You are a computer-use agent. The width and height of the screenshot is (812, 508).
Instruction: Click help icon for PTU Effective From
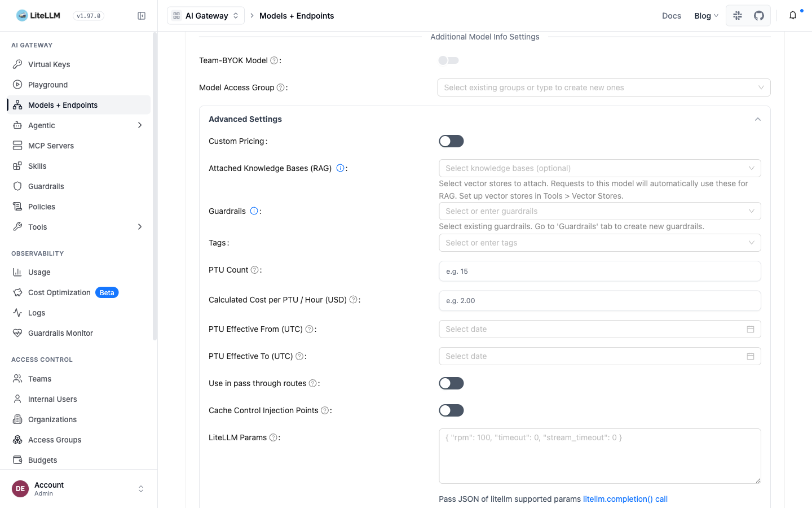pos(310,329)
